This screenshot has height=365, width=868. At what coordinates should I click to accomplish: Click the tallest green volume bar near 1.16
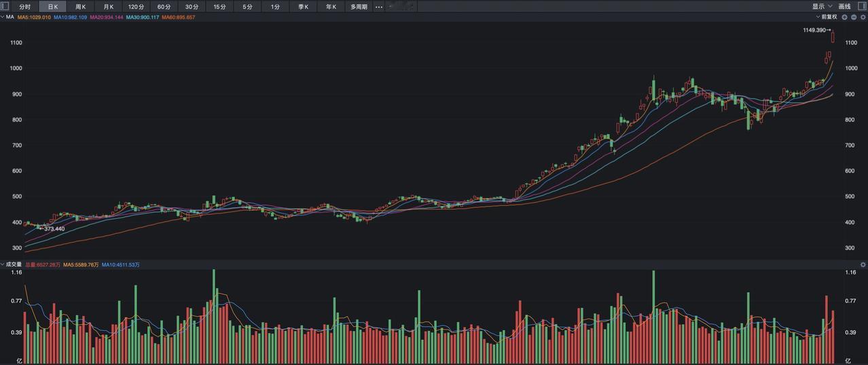click(214, 315)
